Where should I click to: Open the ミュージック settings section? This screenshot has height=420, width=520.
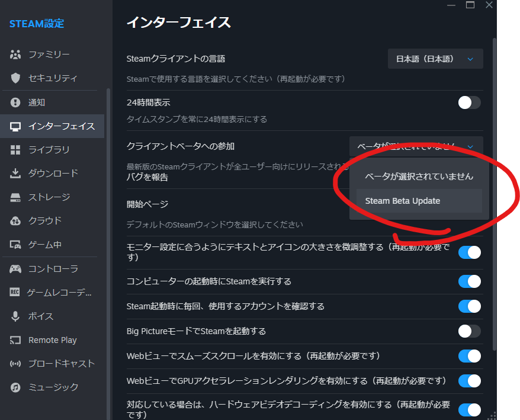pos(53,387)
